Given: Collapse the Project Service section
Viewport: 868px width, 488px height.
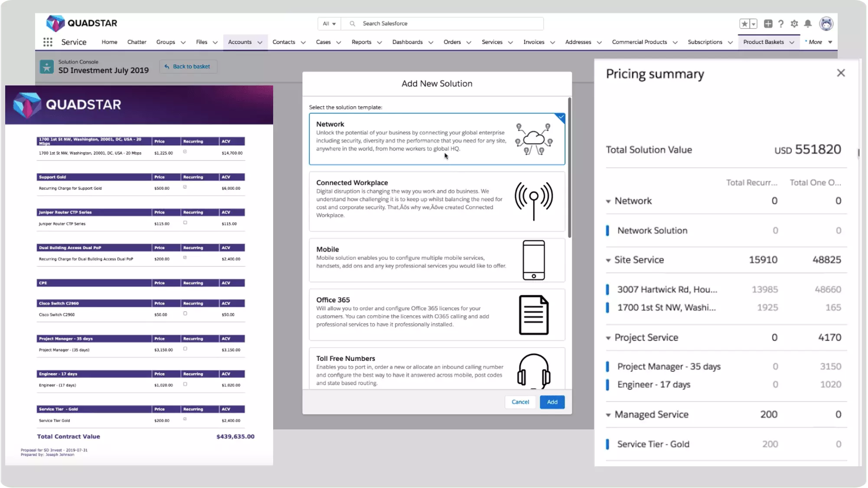Looking at the screenshot, I should tap(608, 338).
